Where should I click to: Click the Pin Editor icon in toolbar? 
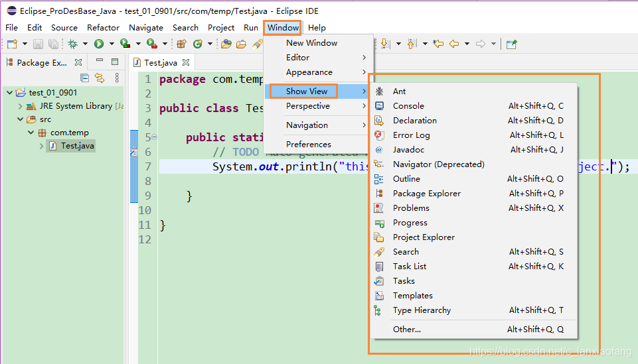[511, 44]
